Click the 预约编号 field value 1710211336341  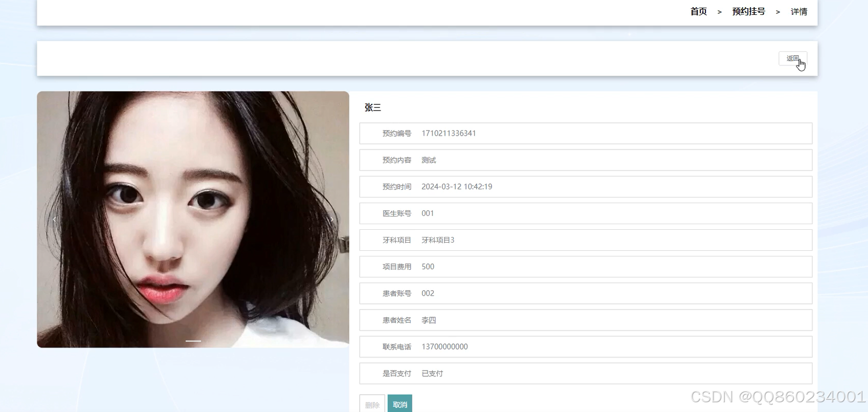point(449,134)
